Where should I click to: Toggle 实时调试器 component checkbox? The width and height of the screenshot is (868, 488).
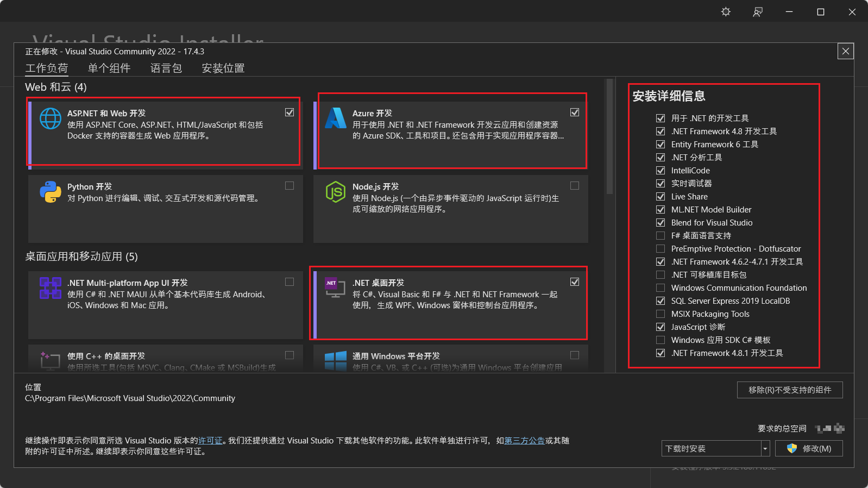tap(661, 183)
